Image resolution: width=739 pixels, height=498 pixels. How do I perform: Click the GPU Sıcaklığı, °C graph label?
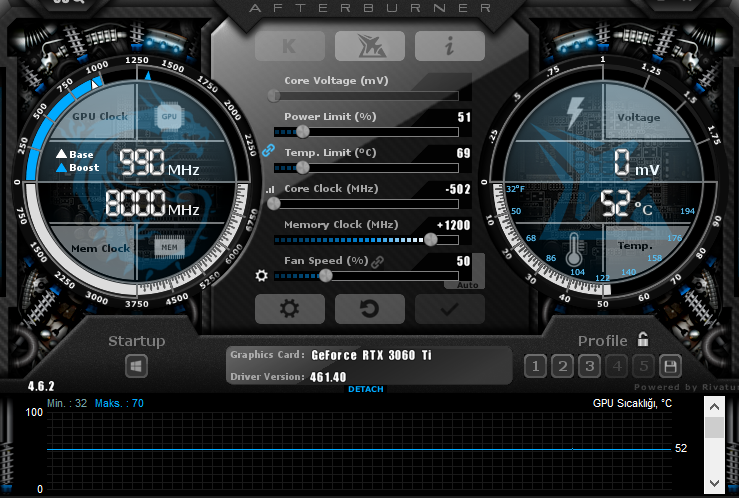point(632,403)
